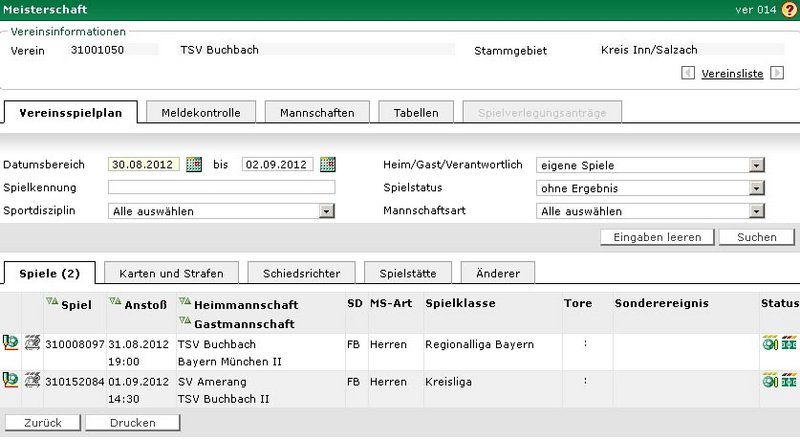Open the Mannschaftsart dropdown

(x=757, y=211)
